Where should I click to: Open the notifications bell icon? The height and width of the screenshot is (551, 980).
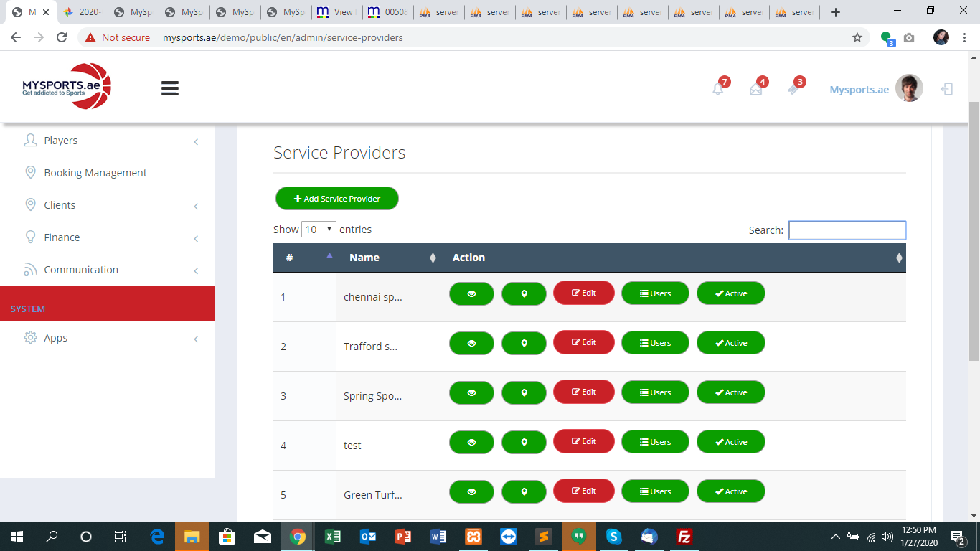[718, 89]
